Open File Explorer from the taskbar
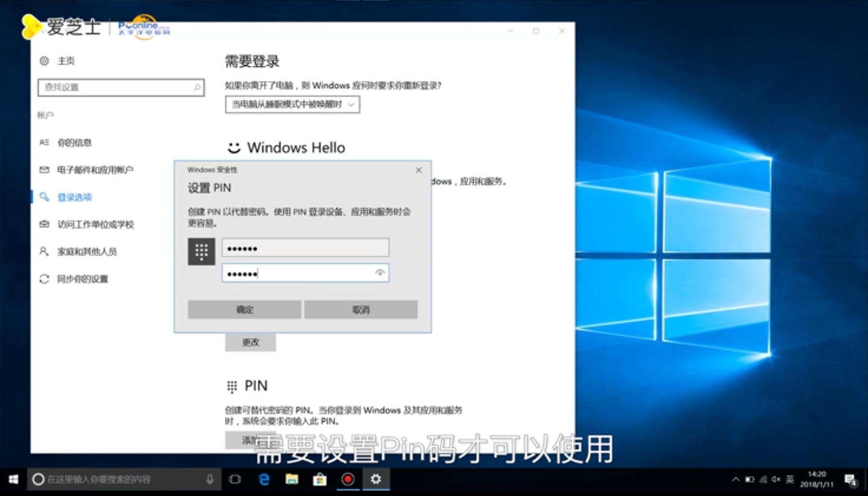The width and height of the screenshot is (868, 496). 292,480
